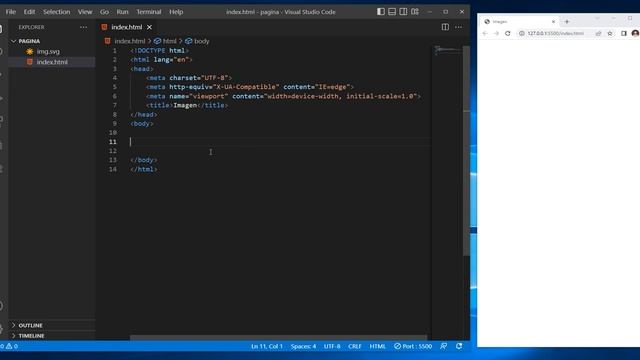Toggle primary side bar layout icon

point(380,12)
